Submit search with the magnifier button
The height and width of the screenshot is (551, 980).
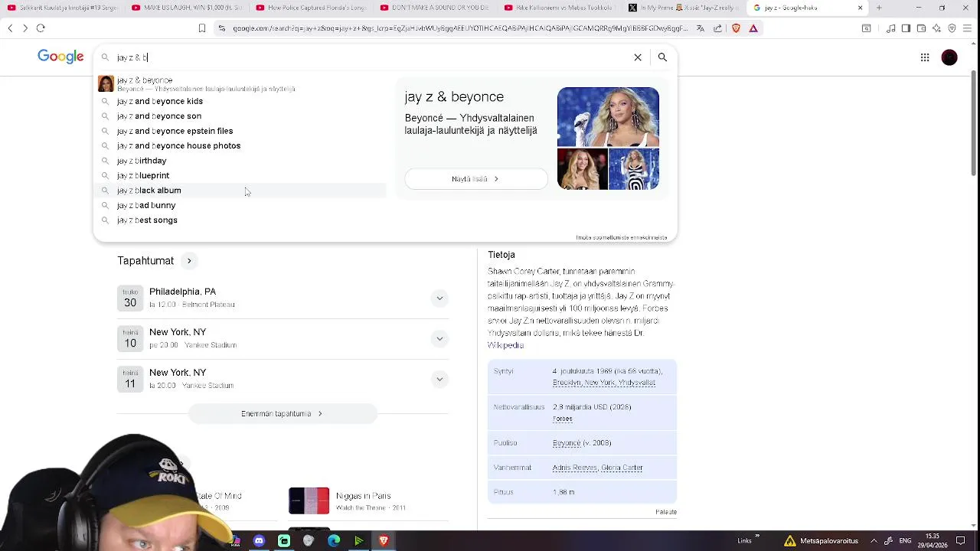[662, 57]
